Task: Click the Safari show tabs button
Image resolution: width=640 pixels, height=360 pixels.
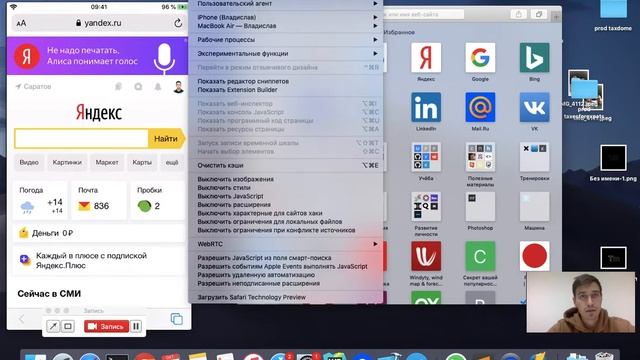Action: (539, 14)
